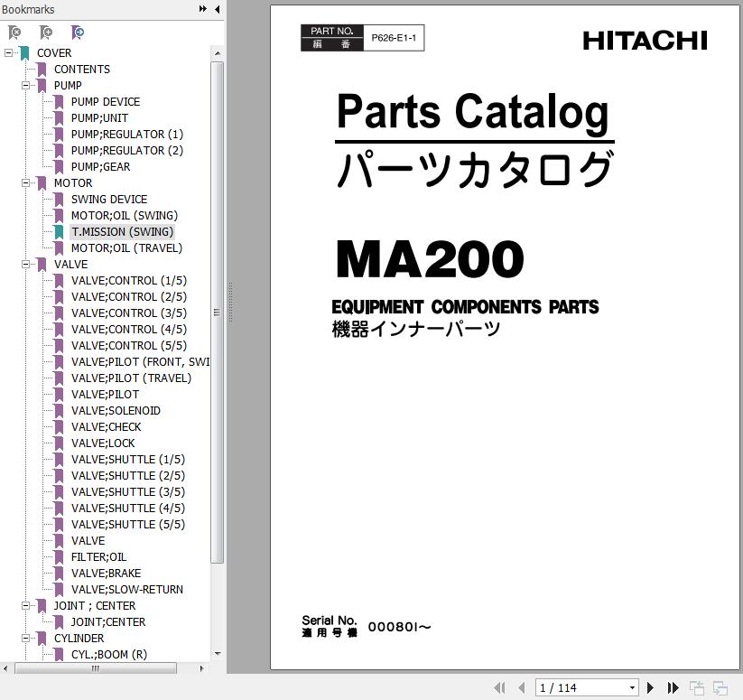Go to the previous page
Screen dimensions: 743x700
coord(521,687)
